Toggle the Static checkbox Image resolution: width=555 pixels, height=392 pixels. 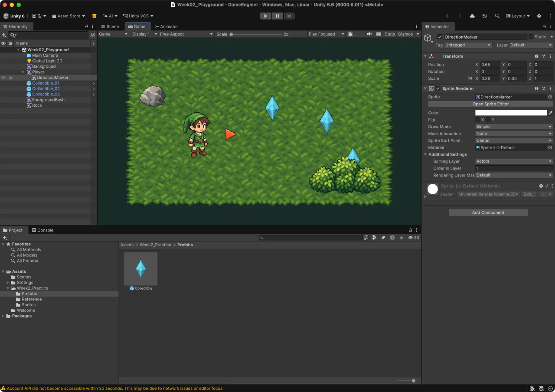531,37
